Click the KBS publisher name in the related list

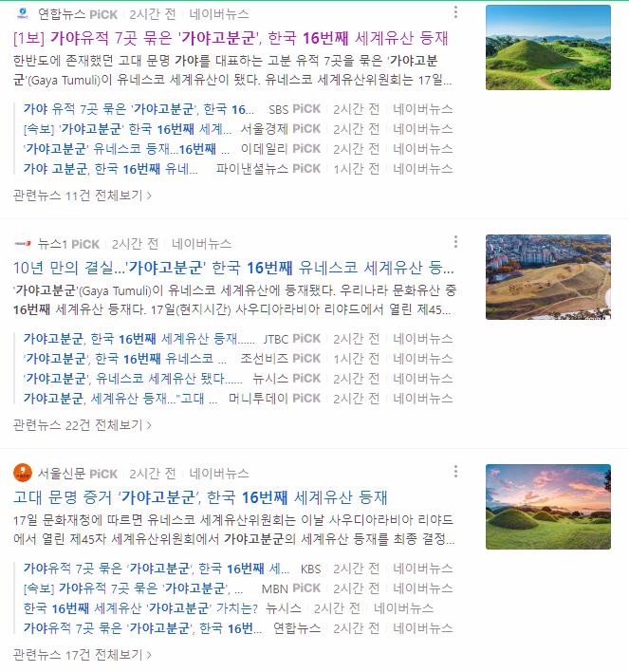pyautogui.click(x=310, y=569)
